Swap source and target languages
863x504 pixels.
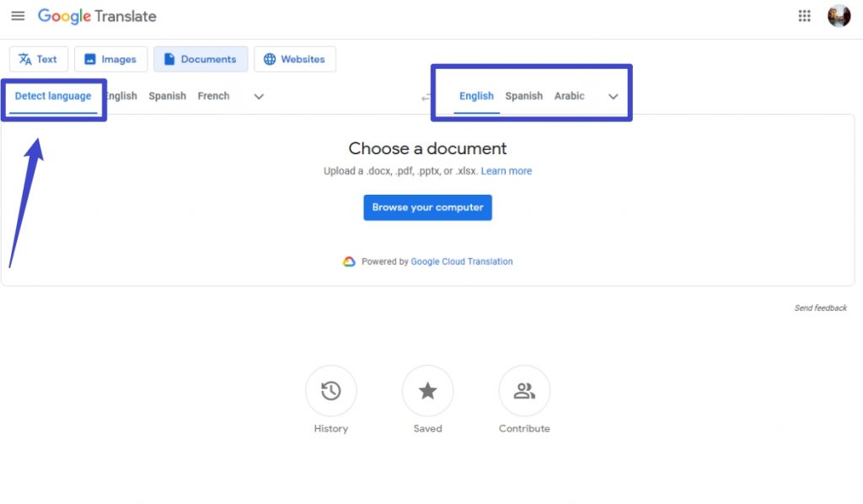pos(426,96)
